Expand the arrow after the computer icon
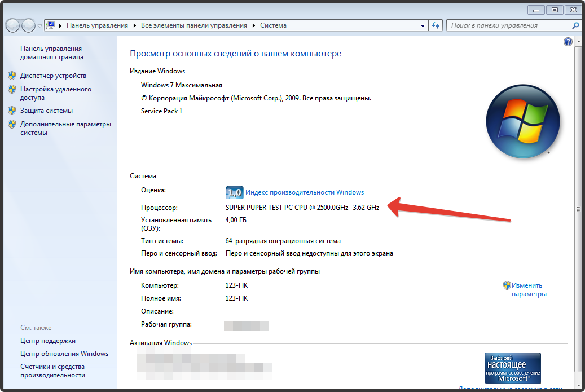The image size is (585, 392). (60, 25)
